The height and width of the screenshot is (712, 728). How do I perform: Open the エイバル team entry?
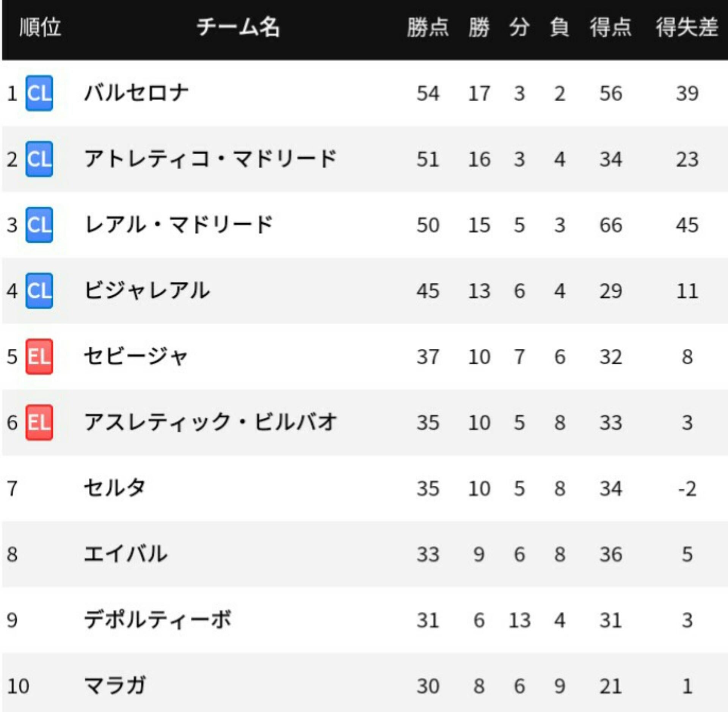pyautogui.click(x=126, y=554)
